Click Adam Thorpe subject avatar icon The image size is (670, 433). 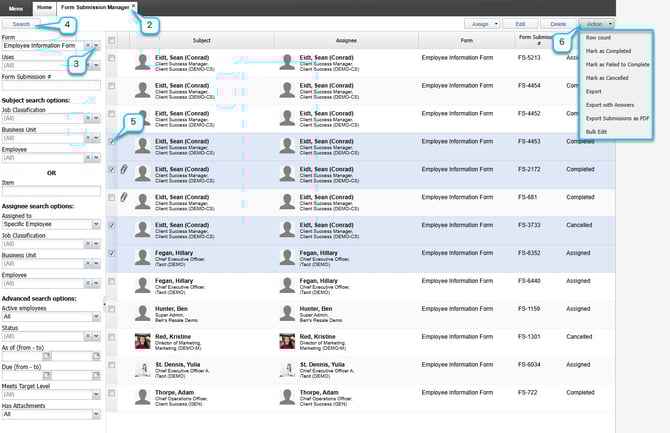tap(142, 397)
